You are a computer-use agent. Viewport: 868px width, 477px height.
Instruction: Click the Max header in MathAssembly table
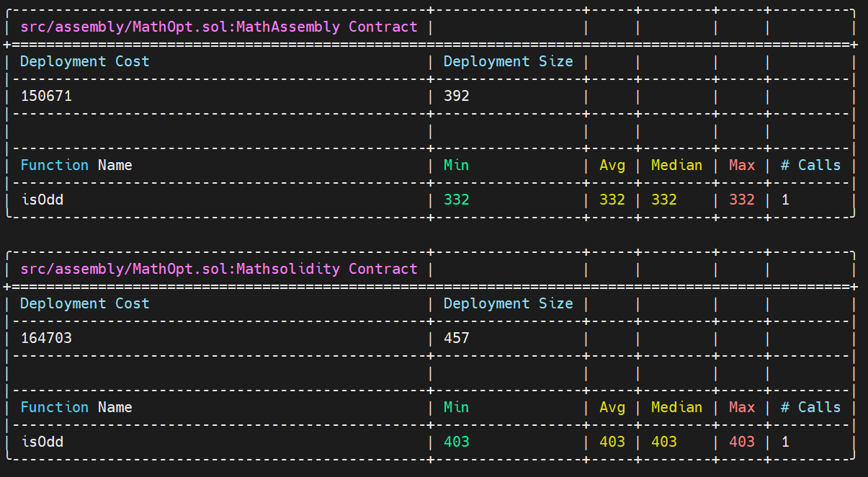[x=742, y=166]
